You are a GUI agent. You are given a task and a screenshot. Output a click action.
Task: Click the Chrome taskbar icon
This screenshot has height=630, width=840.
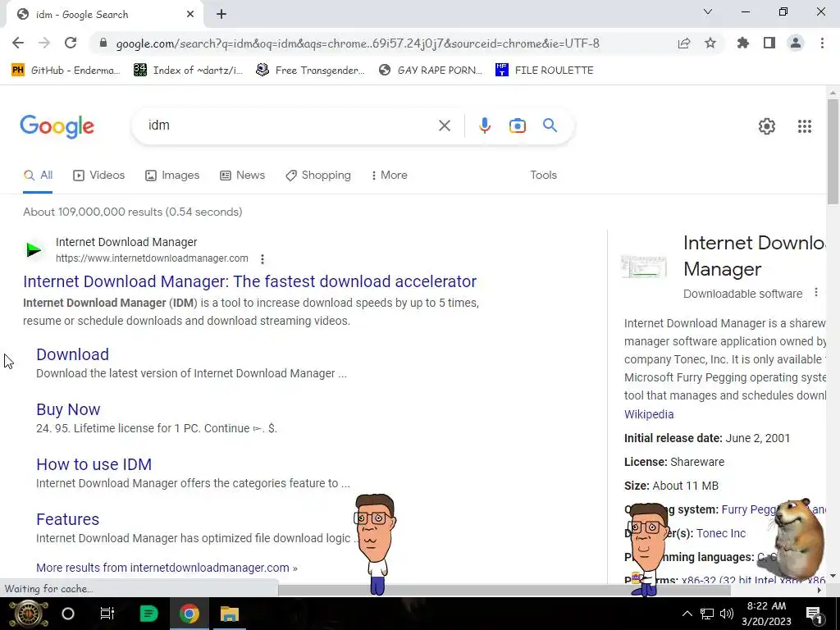pos(189,614)
